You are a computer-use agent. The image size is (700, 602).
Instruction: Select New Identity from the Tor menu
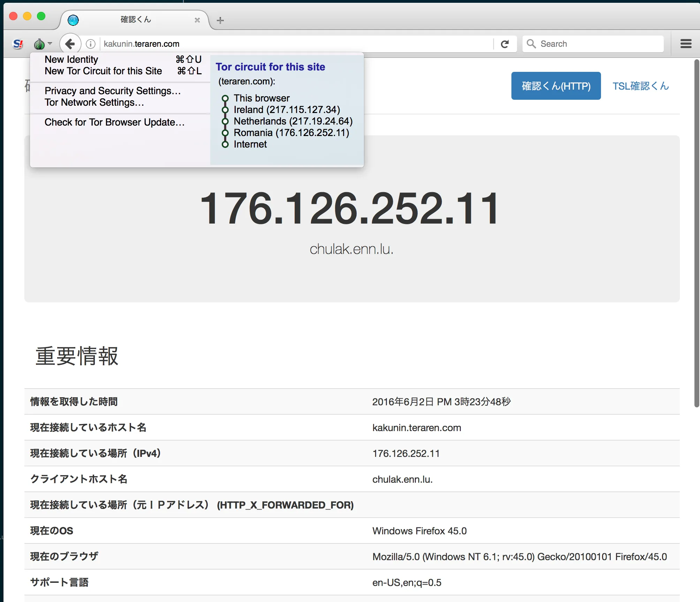pyautogui.click(x=71, y=59)
